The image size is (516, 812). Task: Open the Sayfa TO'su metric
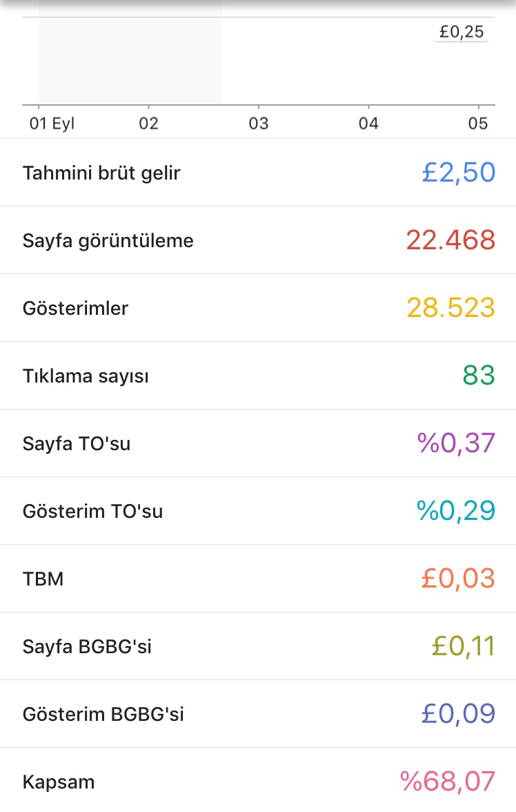(x=258, y=443)
